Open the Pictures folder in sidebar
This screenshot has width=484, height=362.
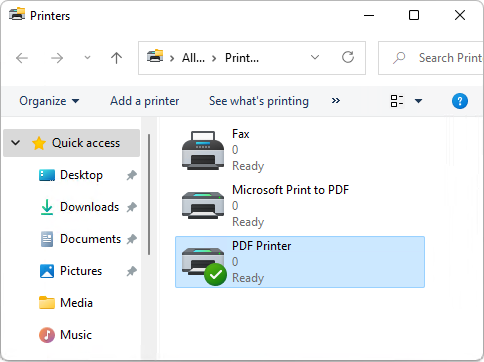pos(80,271)
